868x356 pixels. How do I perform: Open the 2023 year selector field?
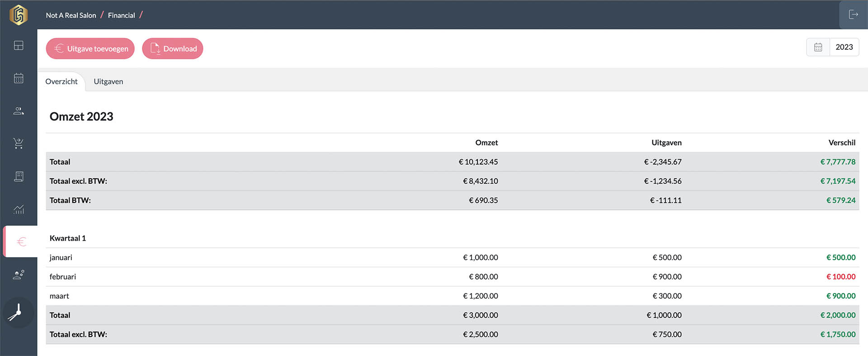coord(844,47)
